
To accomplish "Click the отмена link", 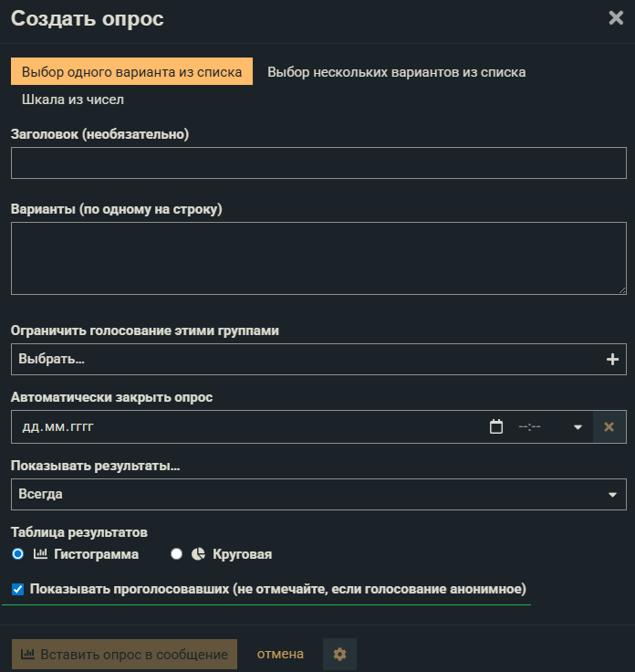I will pos(280,654).
